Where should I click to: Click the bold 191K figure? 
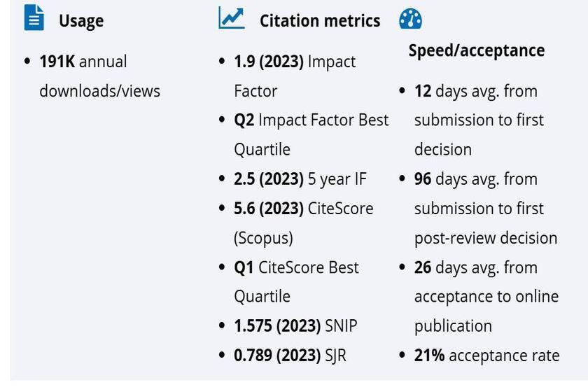coord(57,62)
